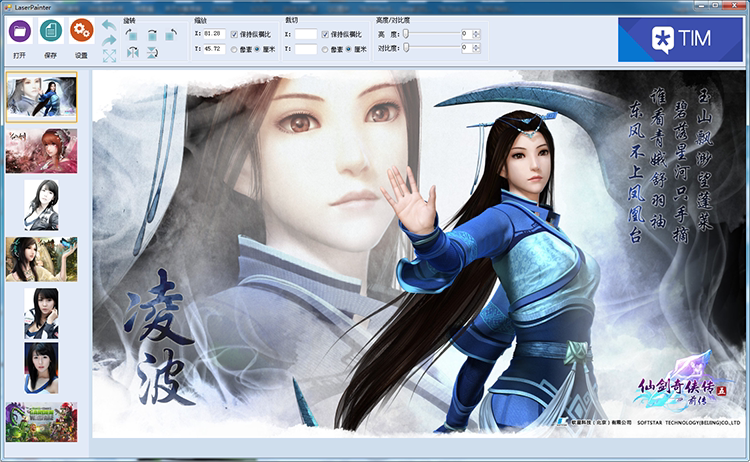Open settings with the orange gears icon
This screenshot has height=462, width=750.
point(81,31)
